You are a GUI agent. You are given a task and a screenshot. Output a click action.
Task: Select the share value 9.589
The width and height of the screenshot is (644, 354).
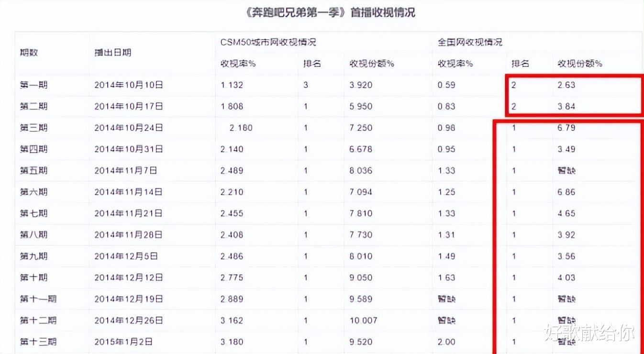click(x=361, y=299)
